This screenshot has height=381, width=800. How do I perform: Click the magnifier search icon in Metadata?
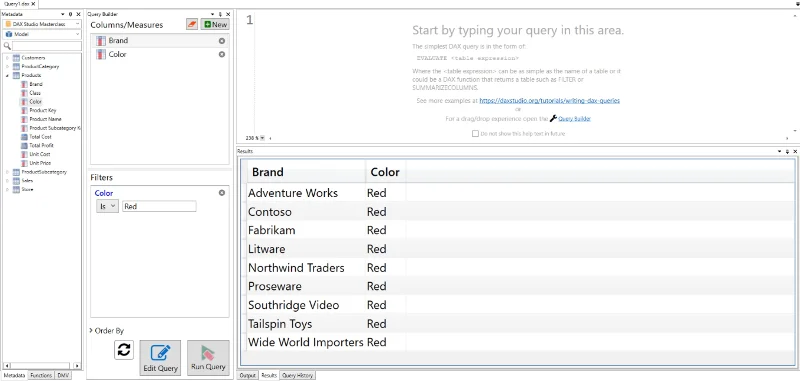click(x=7, y=46)
